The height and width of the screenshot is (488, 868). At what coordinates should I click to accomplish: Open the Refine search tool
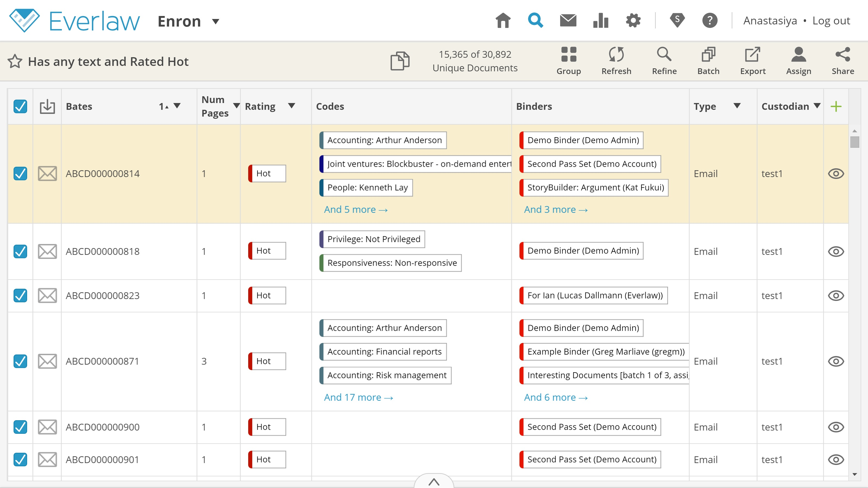pos(664,61)
